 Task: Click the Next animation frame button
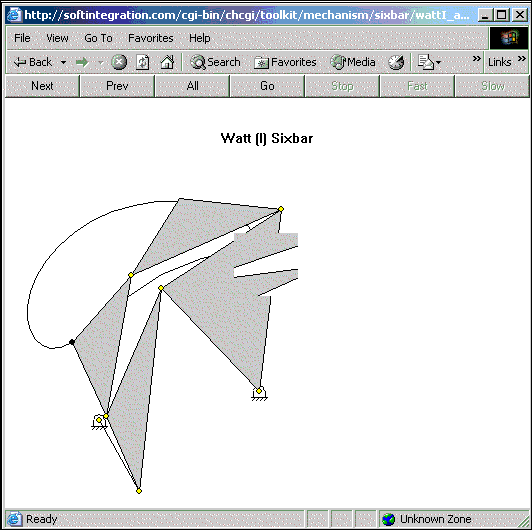42,86
